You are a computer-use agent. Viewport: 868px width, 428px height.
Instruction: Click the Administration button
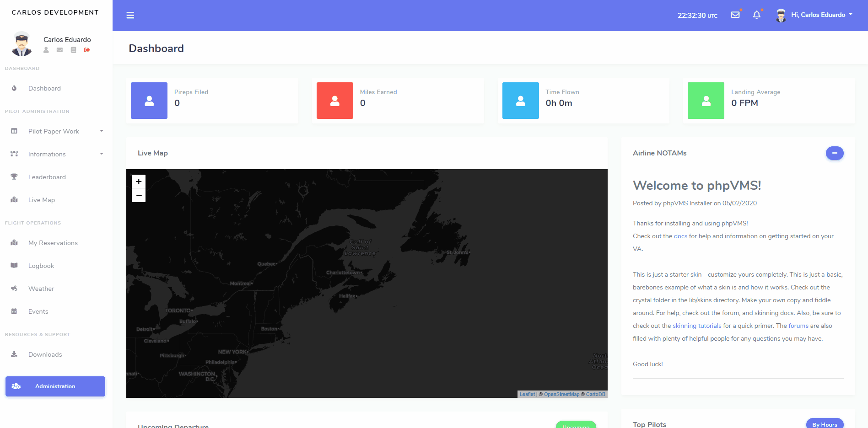coord(55,386)
